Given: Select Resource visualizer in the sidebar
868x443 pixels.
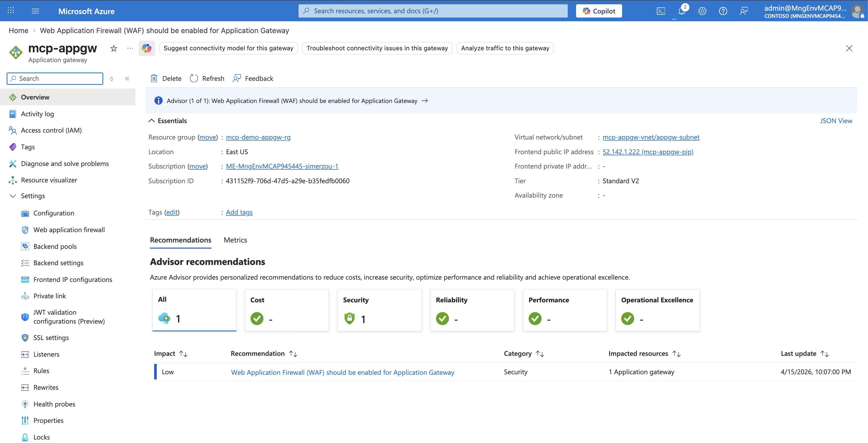Looking at the screenshot, I should point(49,180).
